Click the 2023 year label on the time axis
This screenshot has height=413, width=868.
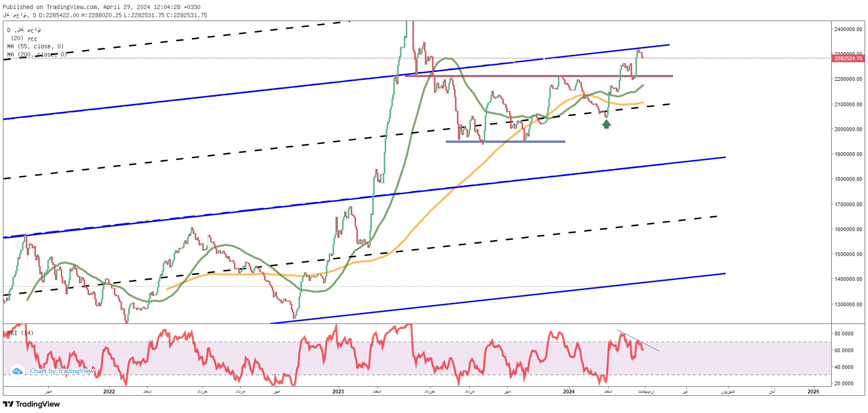pos(338,391)
